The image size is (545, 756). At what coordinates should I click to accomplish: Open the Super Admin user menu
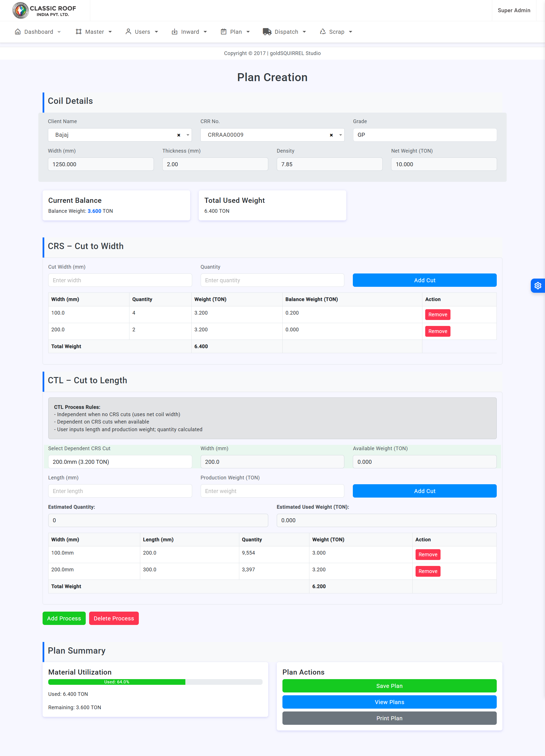coord(514,10)
